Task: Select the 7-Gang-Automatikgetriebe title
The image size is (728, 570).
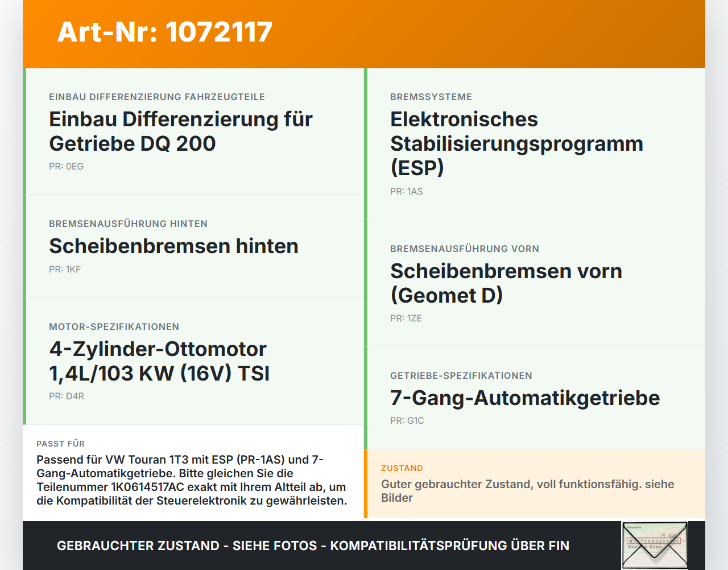Action: (x=525, y=398)
